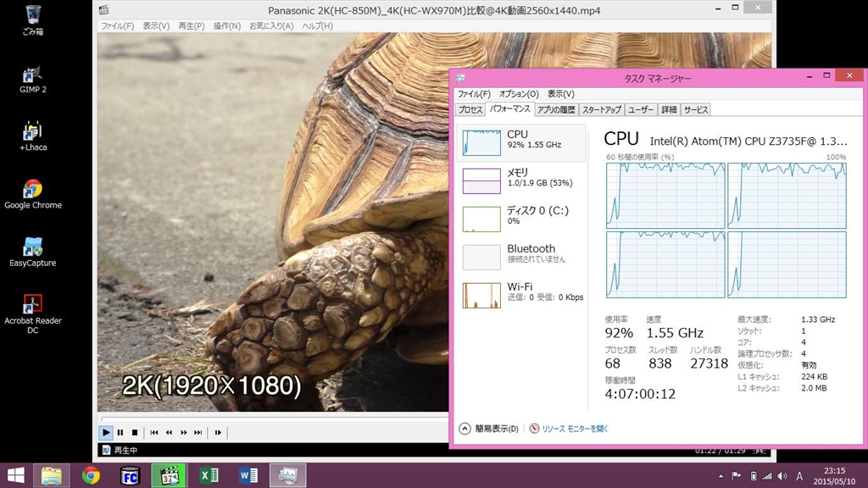Open the 表示(V) menu in media player
The height and width of the screenshot is (488, 868).
156,26
